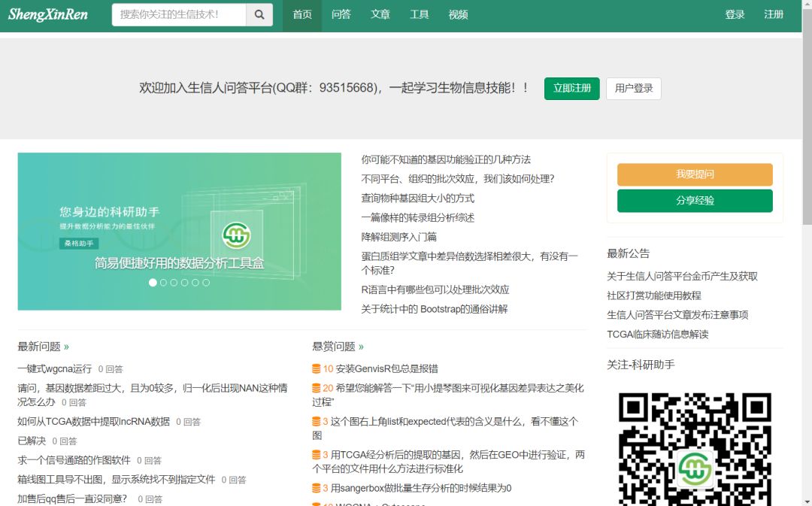
Task: Open the 工具 navigation tab
Action: pyautogui.click(x=419, y=15)
